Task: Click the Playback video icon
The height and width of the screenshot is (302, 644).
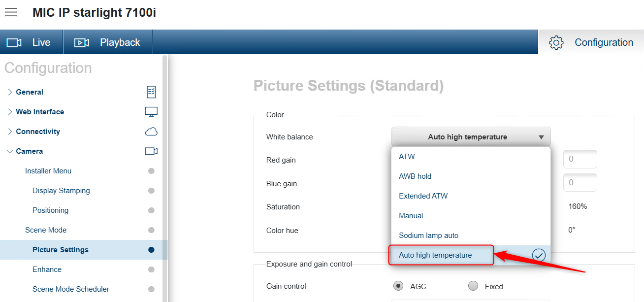Action: (82, 43)
